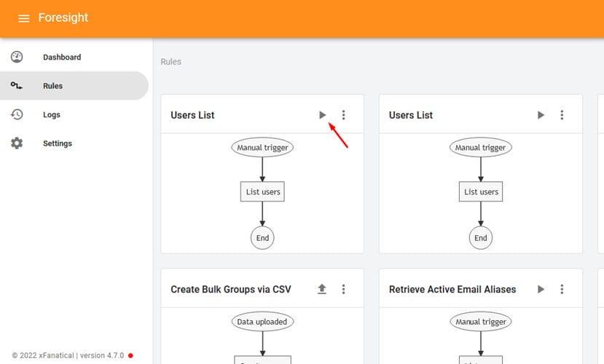
Task: Click second Users List card title
Action: coord(411,115)
